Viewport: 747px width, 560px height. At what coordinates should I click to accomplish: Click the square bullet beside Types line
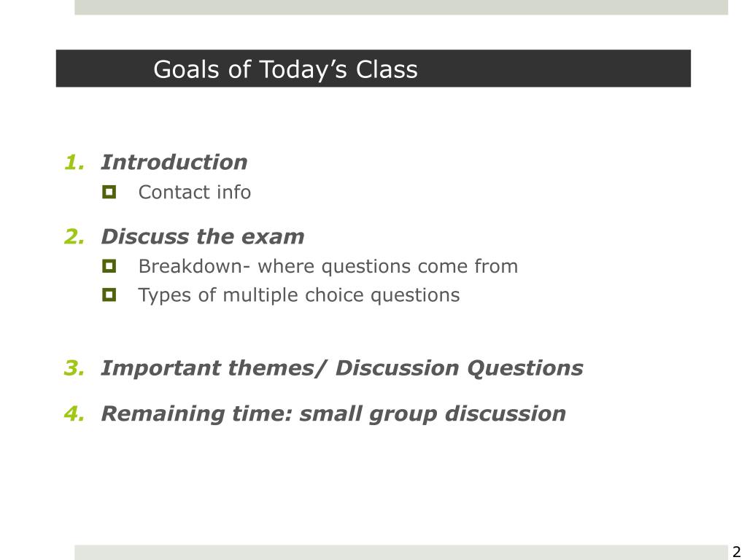coord(109,295)
